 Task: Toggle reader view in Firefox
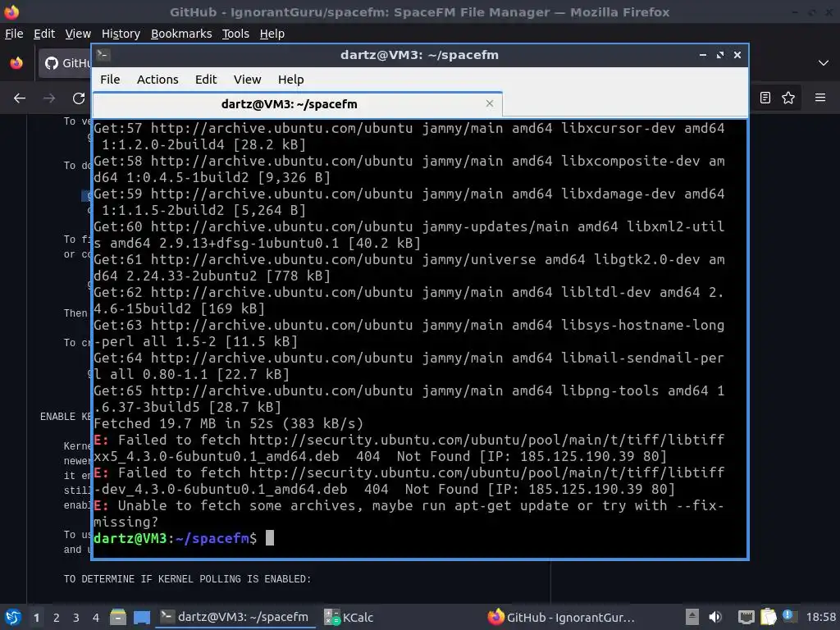coord(765,98)
